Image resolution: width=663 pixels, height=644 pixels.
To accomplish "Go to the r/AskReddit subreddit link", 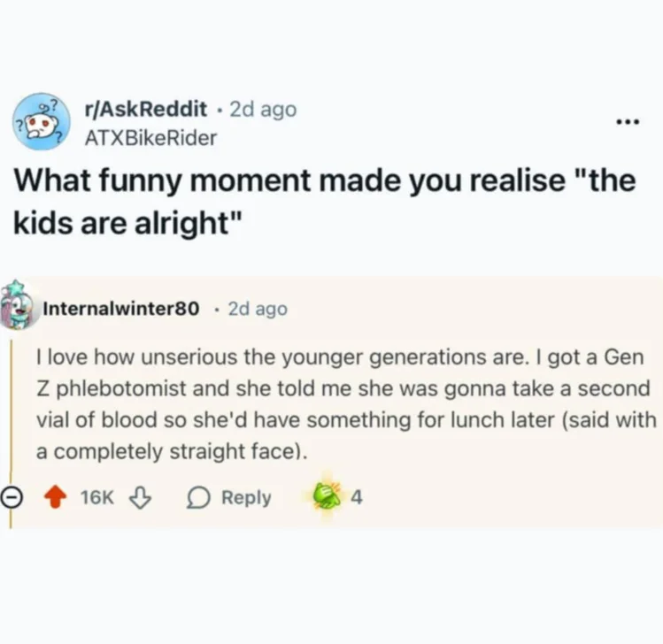I will pos(145,110).
